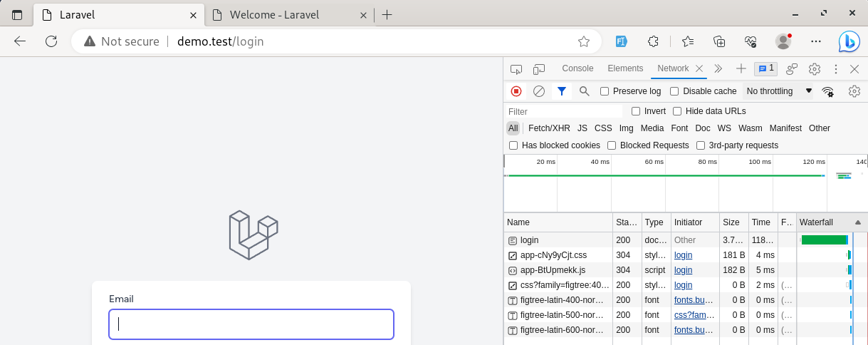This screenshot has height=345, width=868.
Task: Open initiator link for app-BtUpmekk.js
Action: click(683, 270)
